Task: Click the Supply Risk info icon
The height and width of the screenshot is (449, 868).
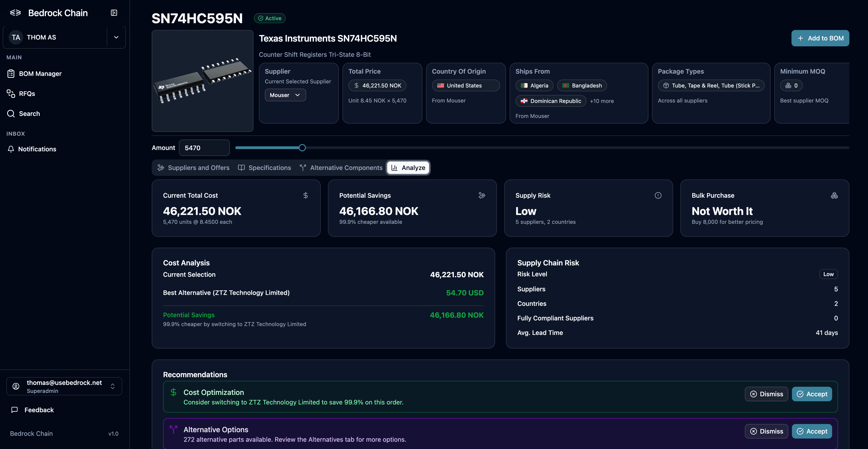Action: [658, 195]
